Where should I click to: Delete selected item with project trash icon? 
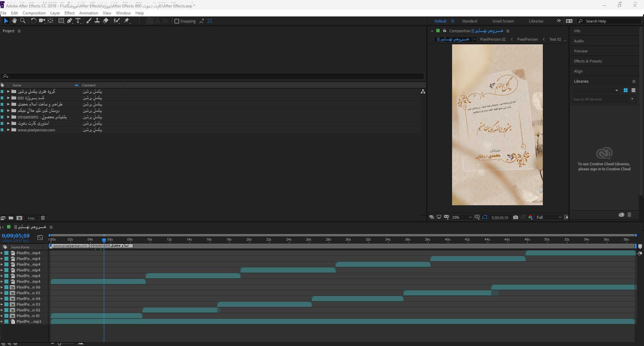(x=43, y=218)
